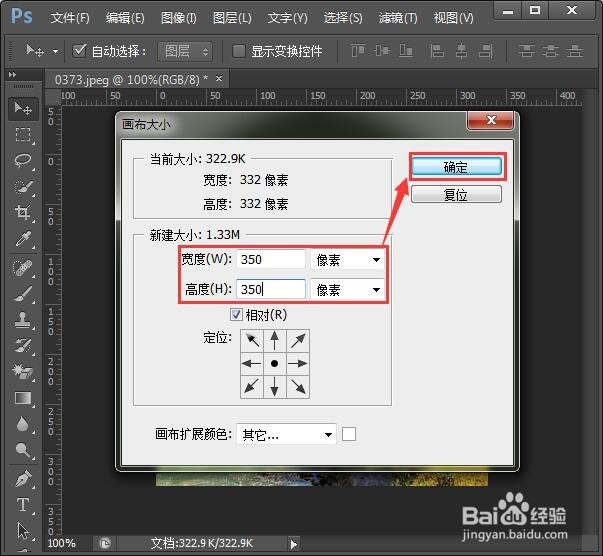The width and height of the screenshot is (603, 556).
Task: Open the 编辑(E) menu
Action: pos(125,18)
